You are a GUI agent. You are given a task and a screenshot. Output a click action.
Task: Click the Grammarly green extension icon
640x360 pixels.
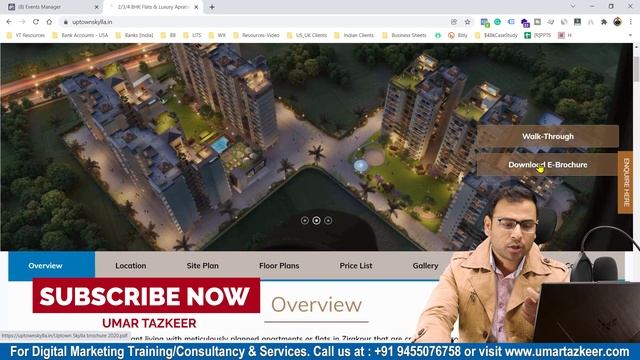(x=497, y=22)
